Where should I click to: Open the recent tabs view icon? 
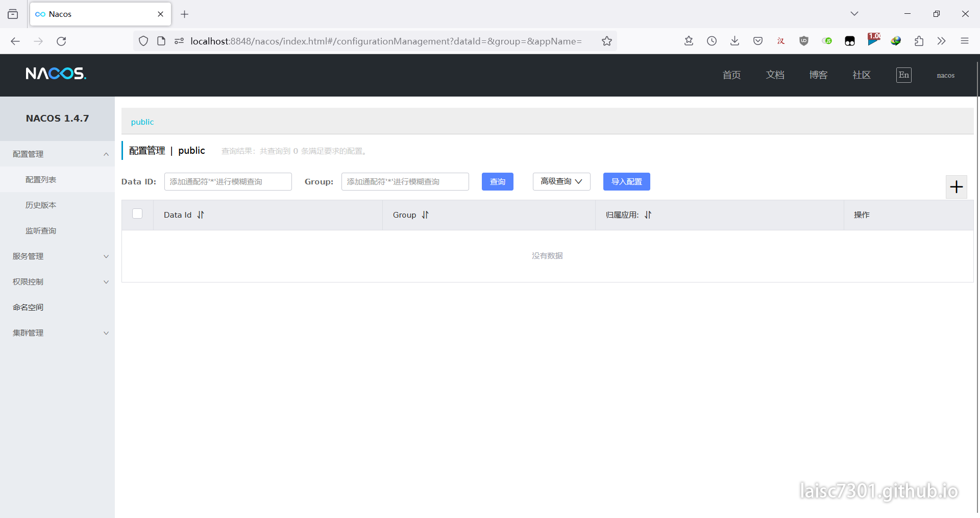pyautogui.click(x=13, y=14)
